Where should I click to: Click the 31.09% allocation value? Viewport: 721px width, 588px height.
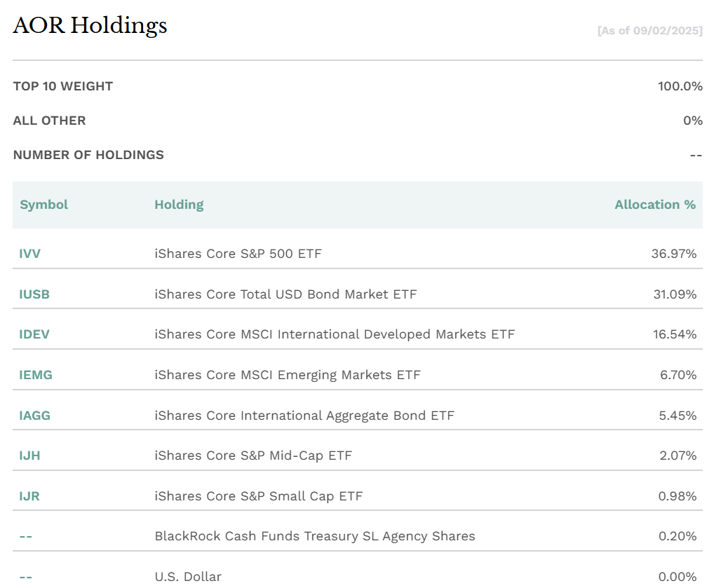675,294
